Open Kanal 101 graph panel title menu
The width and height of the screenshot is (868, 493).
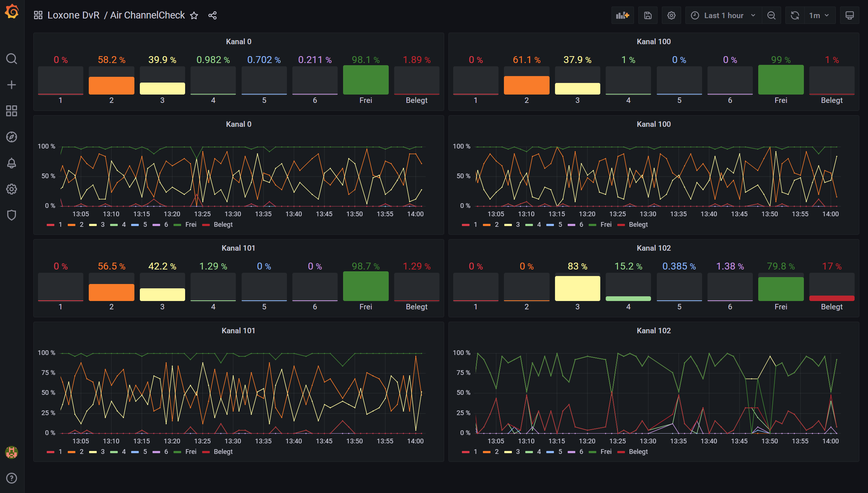pos(238,331)
